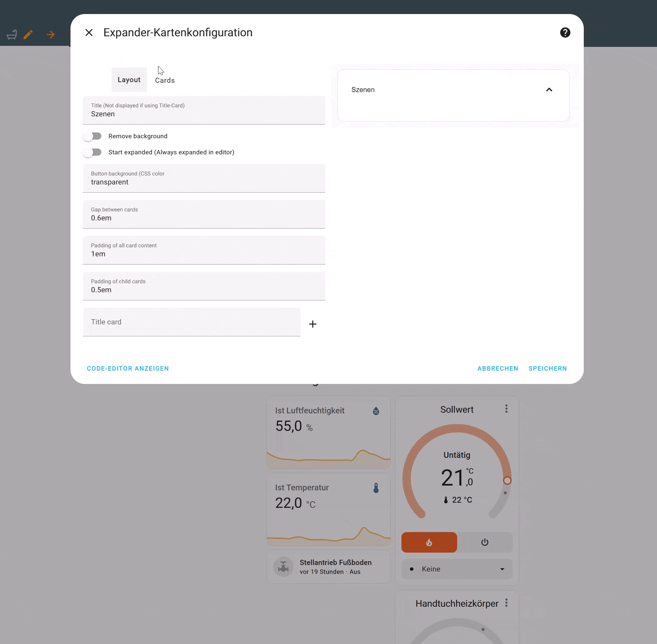Collapse the Szenen expander card

pos(549,90)
